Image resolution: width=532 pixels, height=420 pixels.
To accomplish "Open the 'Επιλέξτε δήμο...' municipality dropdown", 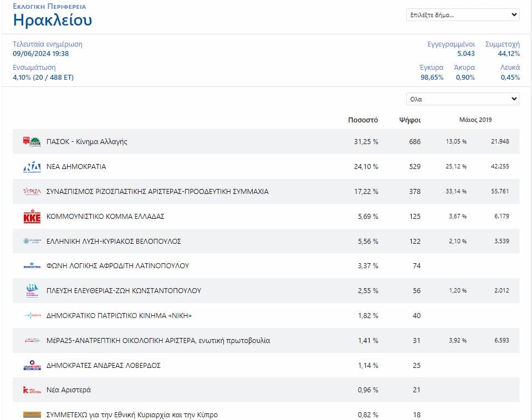I will coord(463,15).
